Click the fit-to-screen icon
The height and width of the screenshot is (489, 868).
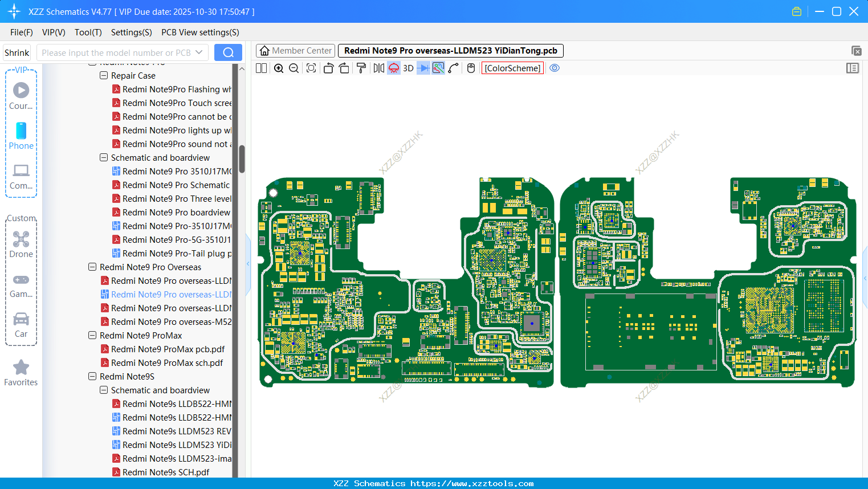tap(311, 68)
